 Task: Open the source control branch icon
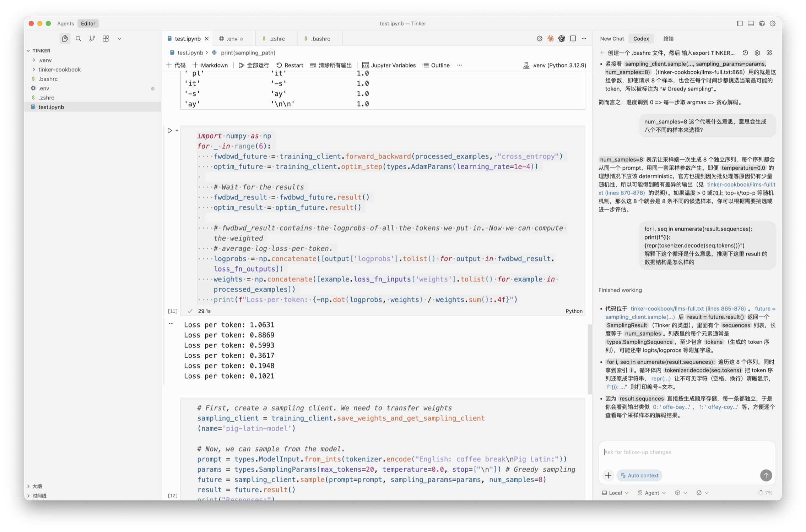pos(92,39)
